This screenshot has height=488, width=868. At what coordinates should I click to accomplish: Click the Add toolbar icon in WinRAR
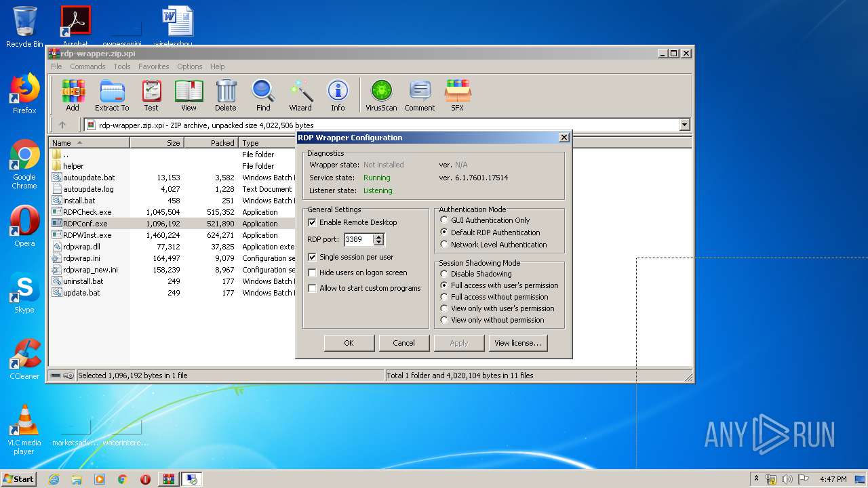[x=73, y=96]
